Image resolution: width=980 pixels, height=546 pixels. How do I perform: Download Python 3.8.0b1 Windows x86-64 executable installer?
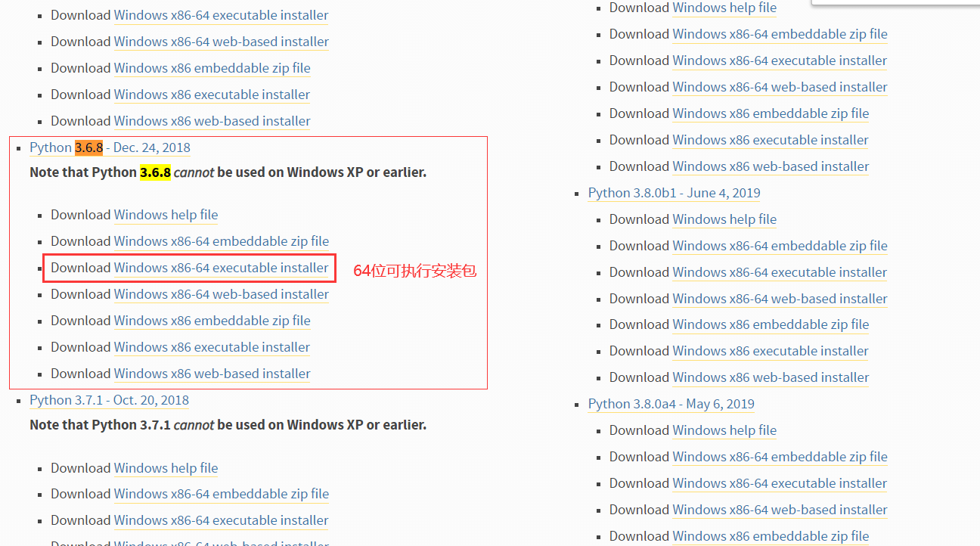click(780, 272)
